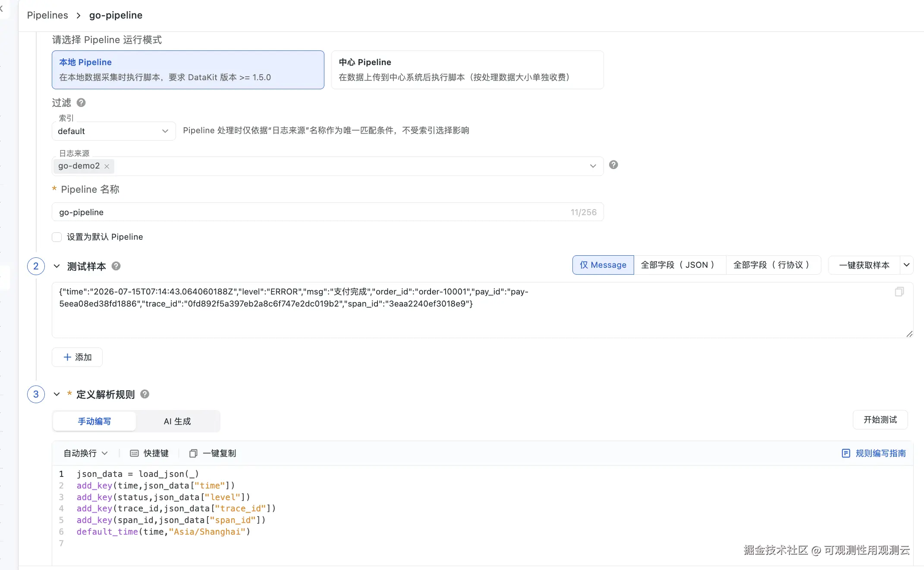Click the help icon next to 定义解析规则

(x=145, y=394)
